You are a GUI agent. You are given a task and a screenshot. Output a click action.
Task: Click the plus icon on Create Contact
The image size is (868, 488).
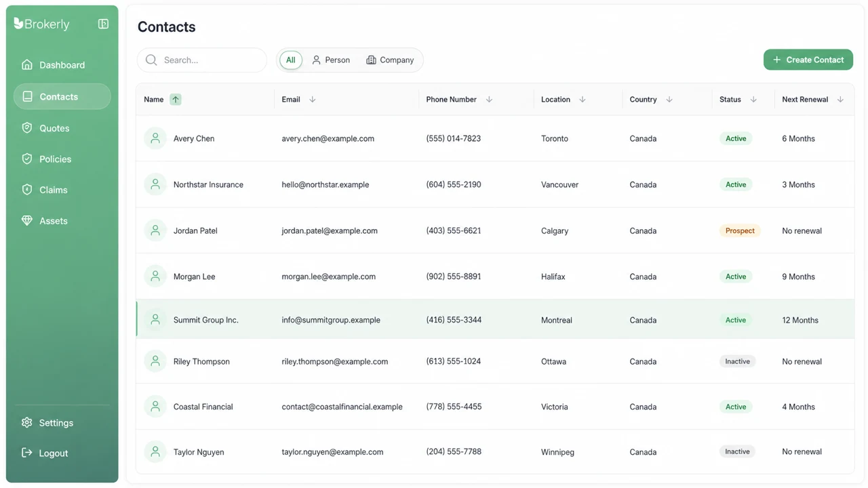777,60
